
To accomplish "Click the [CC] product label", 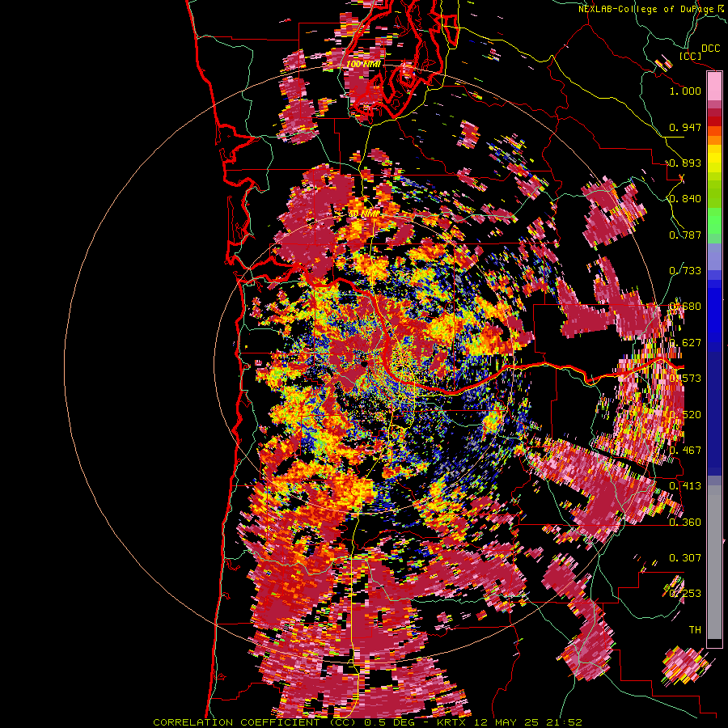I will point(691,56).
